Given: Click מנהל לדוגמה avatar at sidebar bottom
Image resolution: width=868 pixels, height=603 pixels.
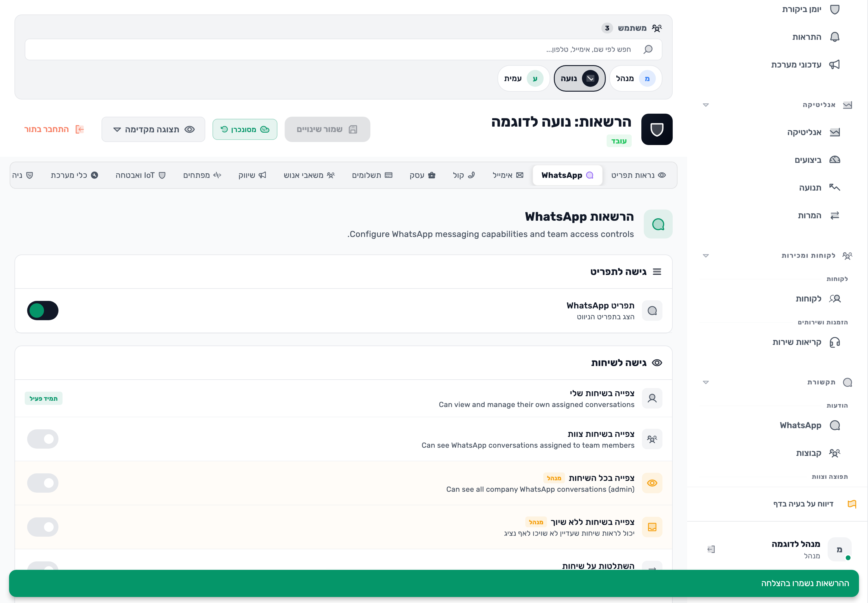Looking at the screenshot, I should tap(839, 549).
